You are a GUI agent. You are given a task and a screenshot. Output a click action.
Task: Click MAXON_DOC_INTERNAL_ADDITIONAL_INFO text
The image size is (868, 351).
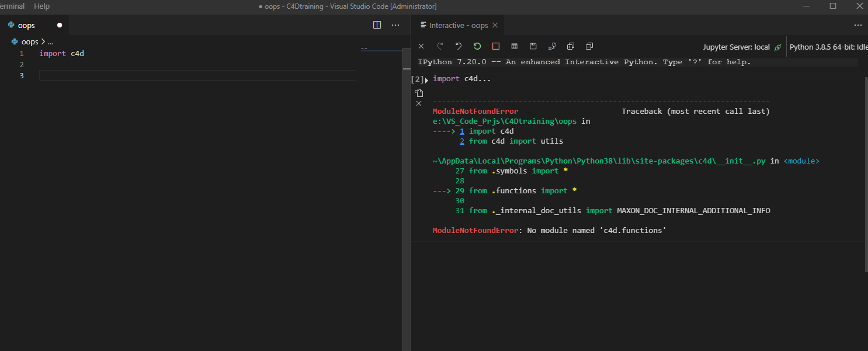click(693, 211)
